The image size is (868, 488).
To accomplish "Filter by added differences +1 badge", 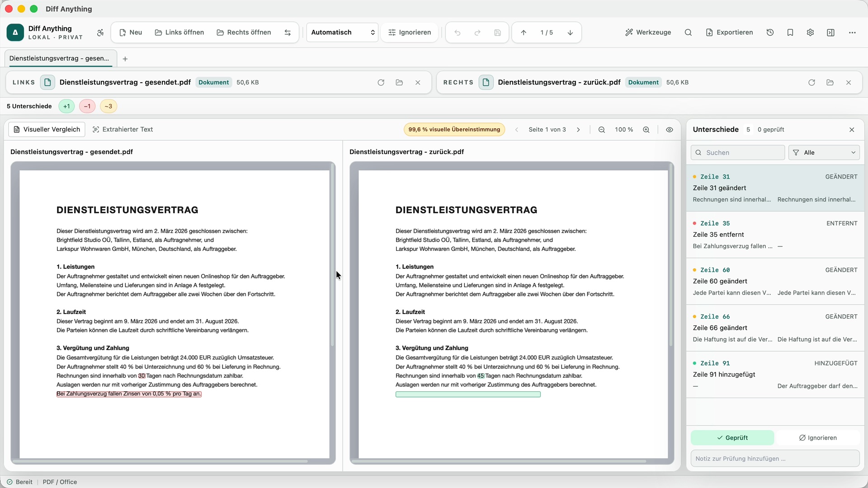I will click(66, 106).
